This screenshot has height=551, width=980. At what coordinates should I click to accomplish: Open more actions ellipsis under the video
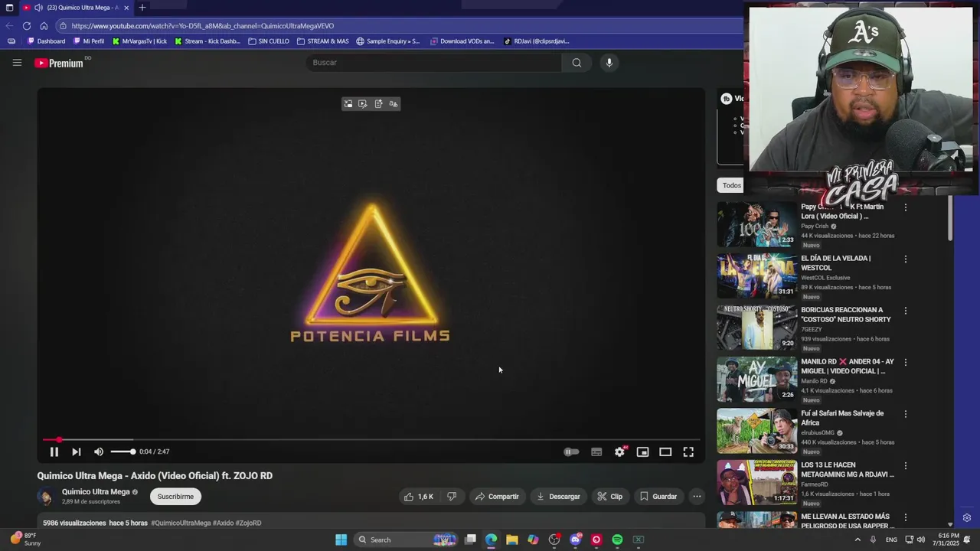click(697, 497)
